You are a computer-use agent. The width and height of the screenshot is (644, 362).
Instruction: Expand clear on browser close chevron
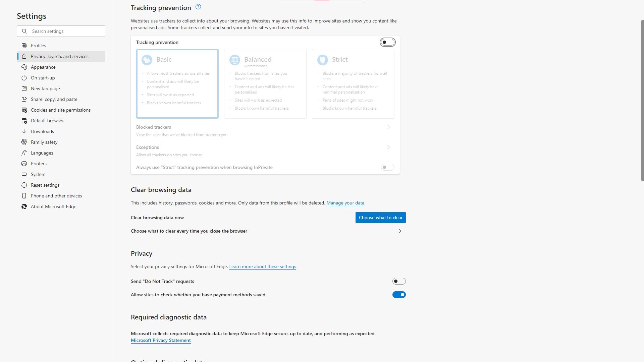pos(400,231)
